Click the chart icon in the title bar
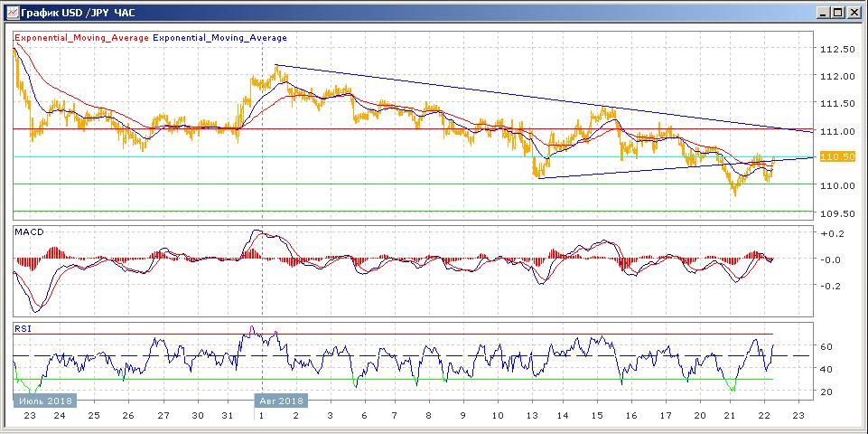868x434 pixels. point(12,12)
